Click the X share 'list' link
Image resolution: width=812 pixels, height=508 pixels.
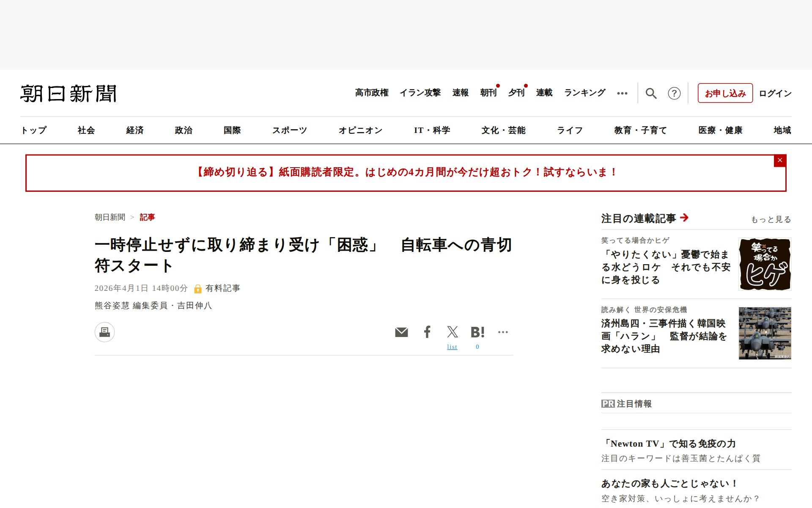click(x=452, y=347)
